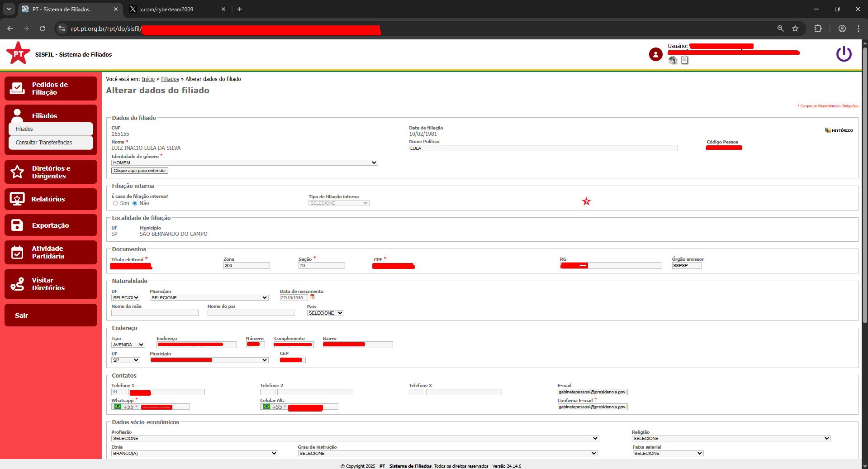Open Grau de instrução dropdown
This screenshot has height=469, width=868.
(x=448, y=453)
